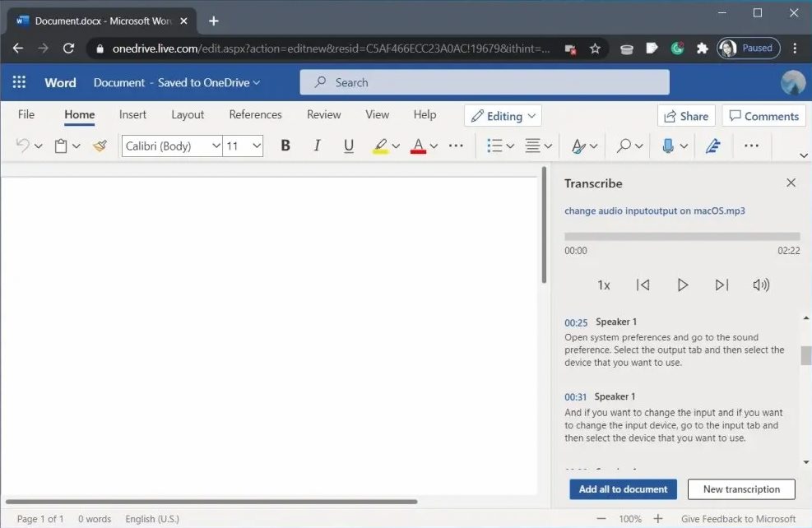This screenshot has width=812, height=528.
Task: Toggle underline formatting
Action: click(x=349, y=146)
